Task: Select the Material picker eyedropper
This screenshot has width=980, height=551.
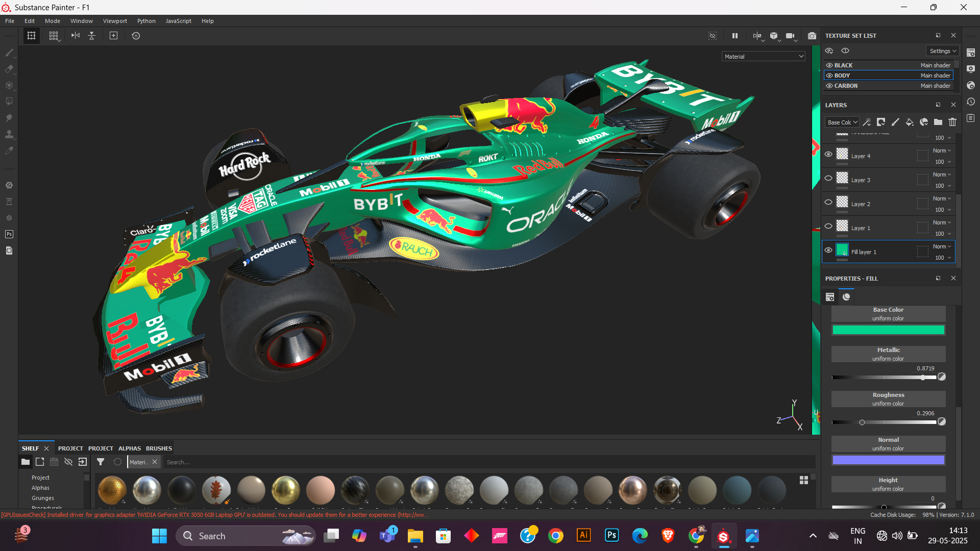Action: [9, 151]
